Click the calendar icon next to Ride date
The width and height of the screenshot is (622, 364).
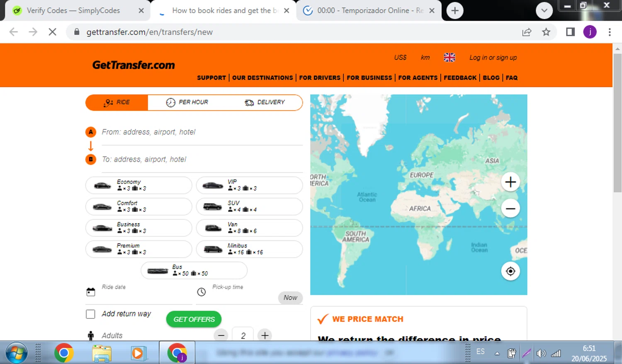[x=91, y=292]
